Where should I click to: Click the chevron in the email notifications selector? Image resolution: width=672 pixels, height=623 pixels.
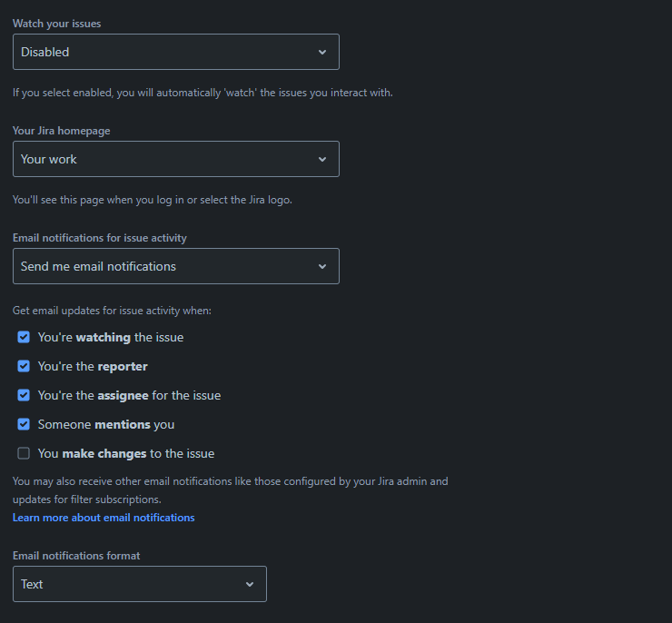coord(322,267)
